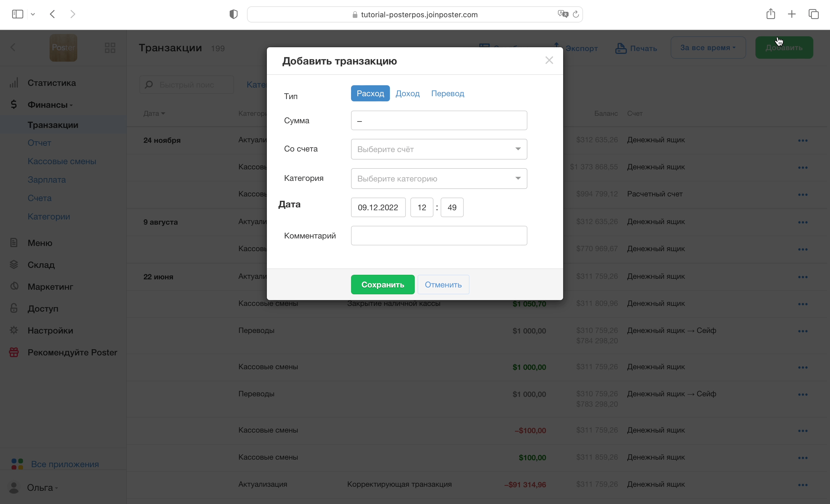Viewport: 830px width, 504px height.
Task: Switch transaction type to Перевод
Action: (447, 93)
